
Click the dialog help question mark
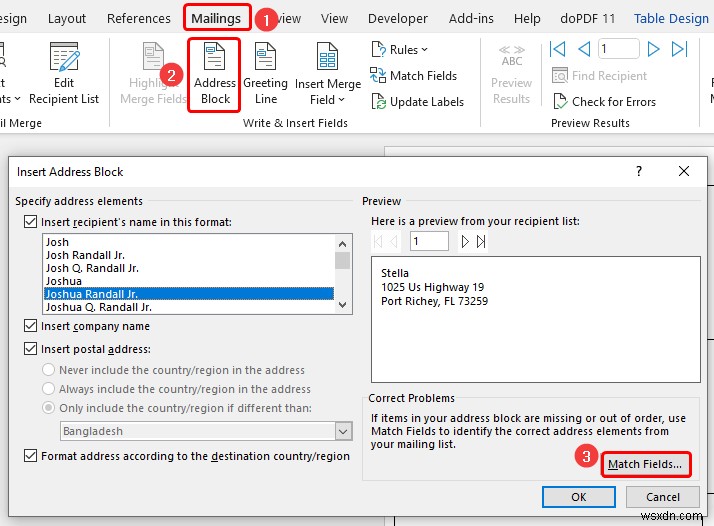(x=639, y=171)
